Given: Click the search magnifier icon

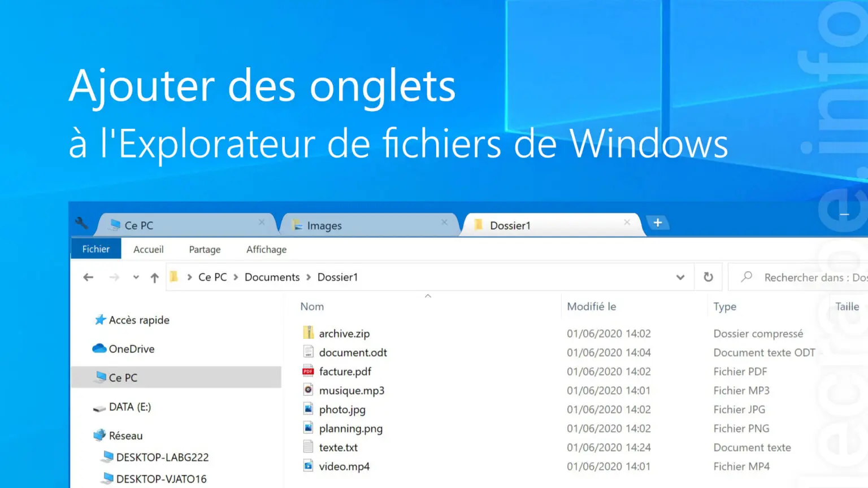Looking at the screenshot, I should pos(746,277).
